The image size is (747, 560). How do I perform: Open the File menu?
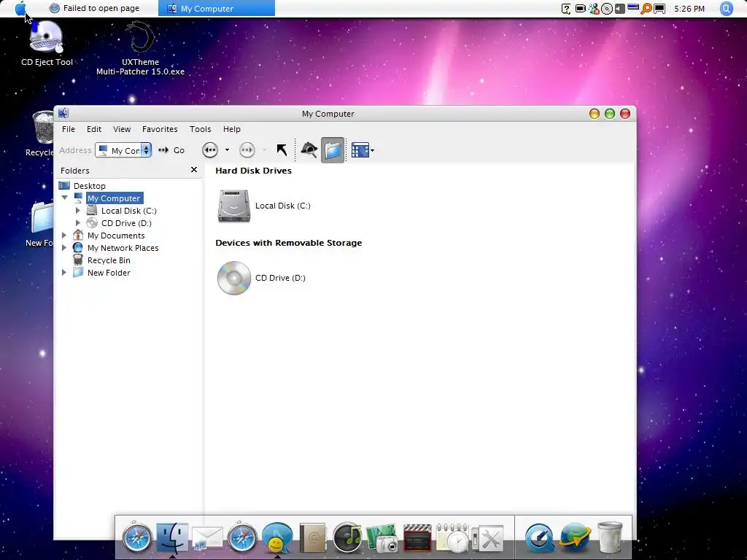68,129
